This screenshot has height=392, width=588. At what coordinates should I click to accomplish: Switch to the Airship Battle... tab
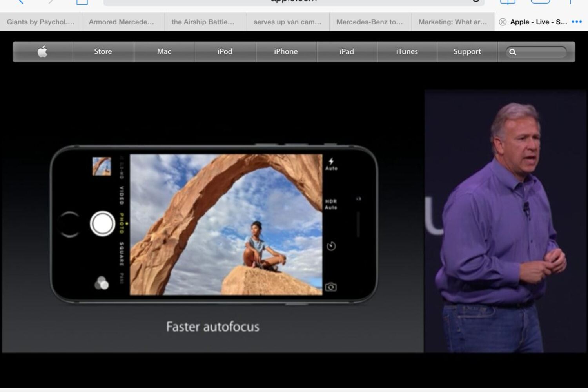pos(205,22)
